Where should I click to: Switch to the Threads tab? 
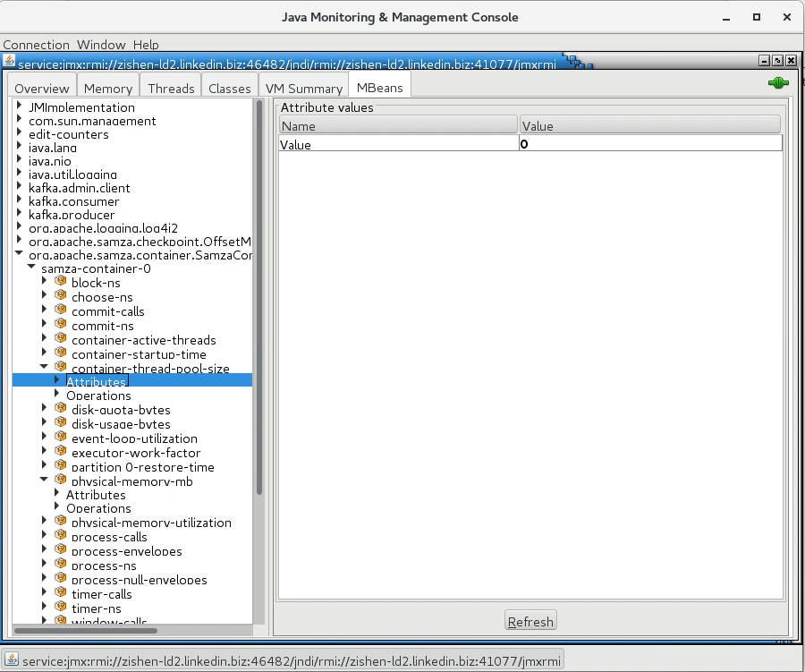pyautogui.click(x=171, y=89)
